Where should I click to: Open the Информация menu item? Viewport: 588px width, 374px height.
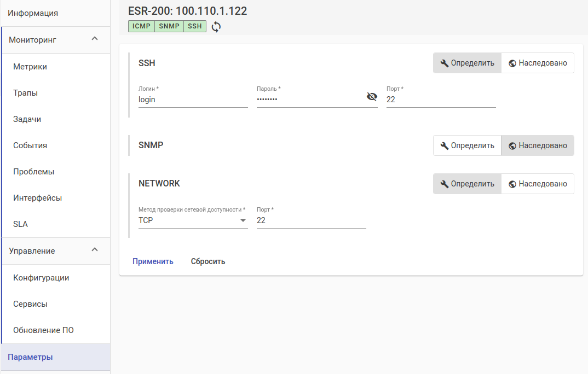coord(55,13)
